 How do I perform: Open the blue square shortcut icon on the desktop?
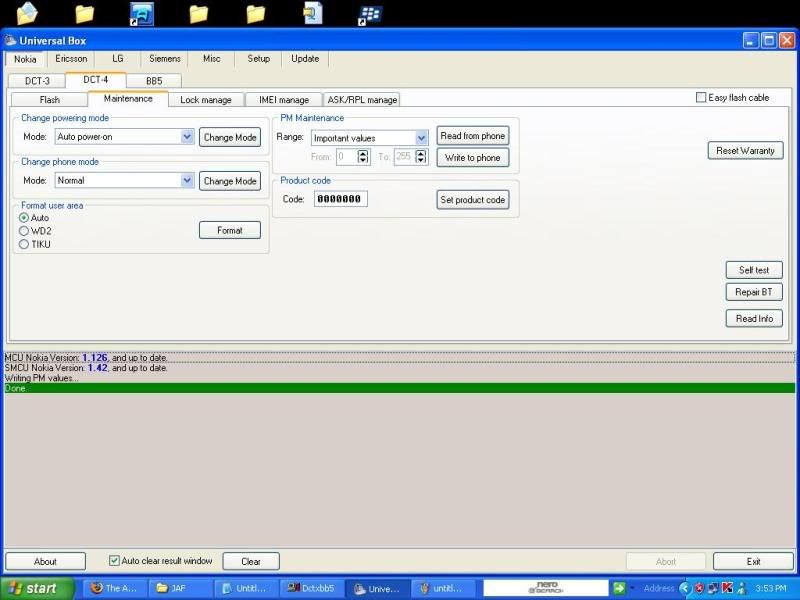tap(141, 14)
